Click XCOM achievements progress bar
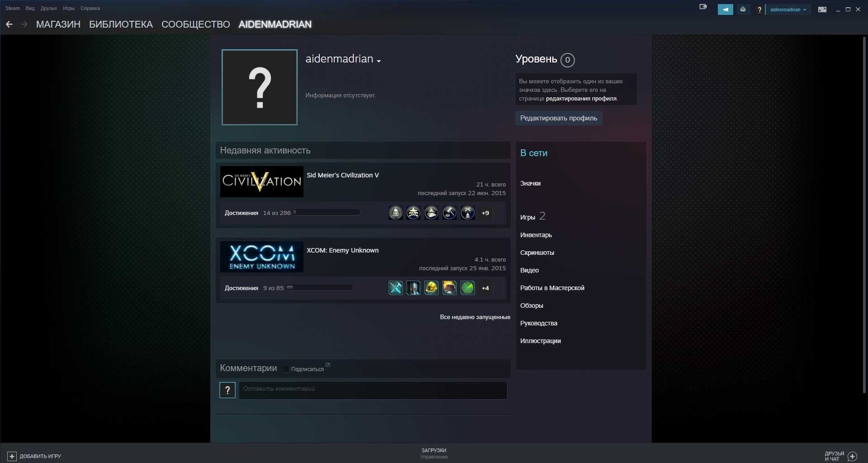 tap(319, 287)
